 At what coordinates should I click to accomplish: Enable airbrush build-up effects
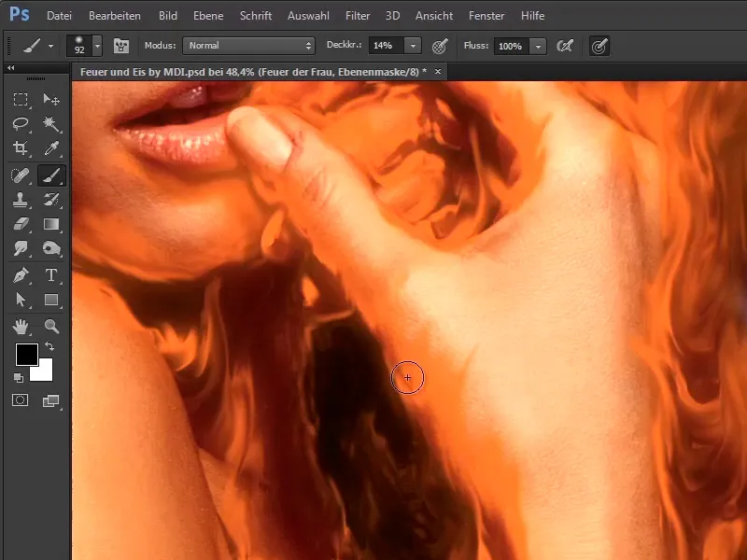click(565, 46)
